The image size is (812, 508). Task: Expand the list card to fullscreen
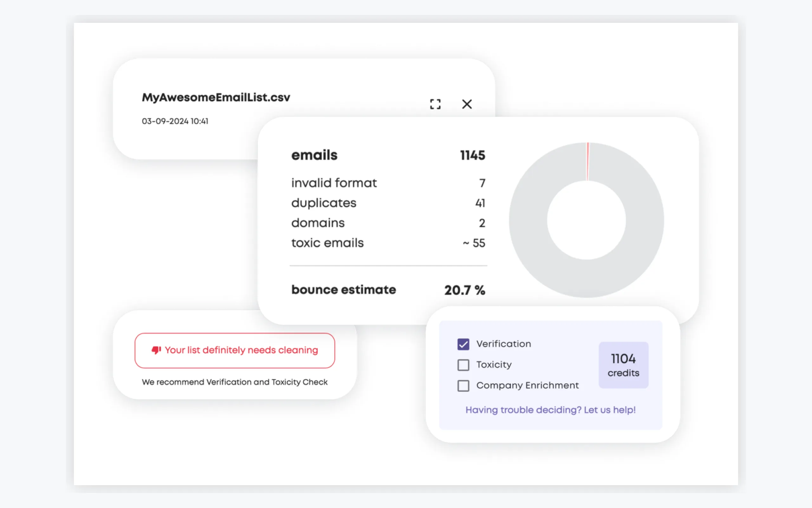tap(435, 104)
